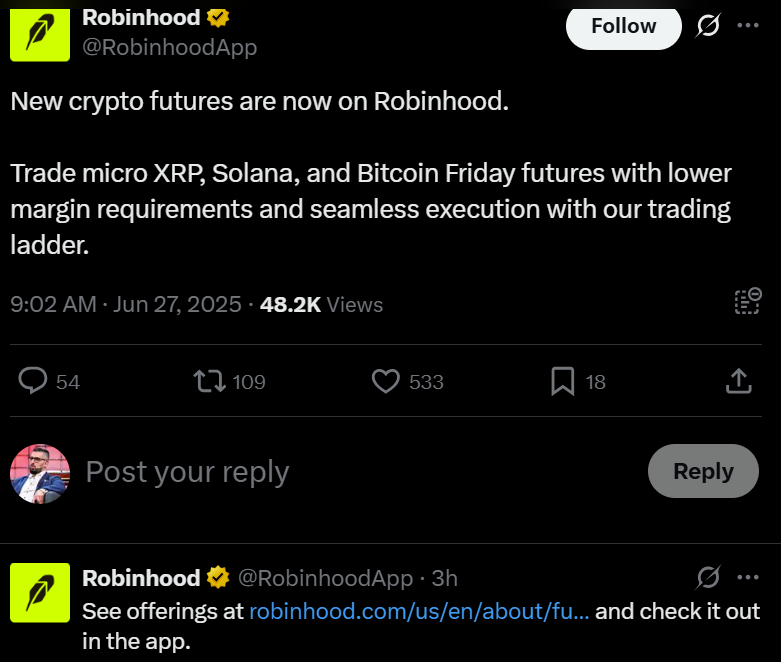This screenshot has height=662, width=781.
Task: Click the Grok icon on reply post
Action: (708, 577)
